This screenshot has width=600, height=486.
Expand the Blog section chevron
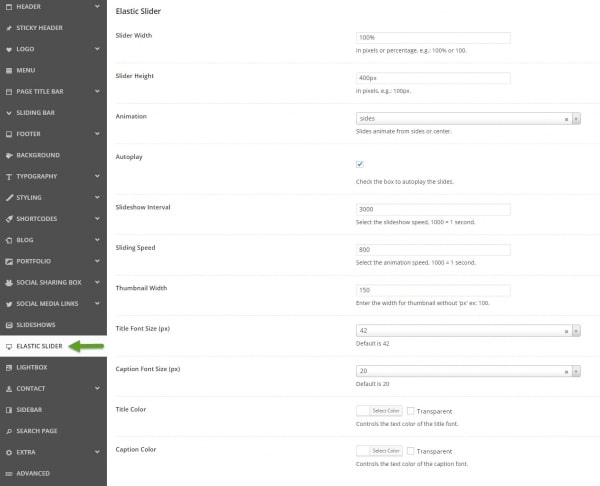coord(97,240)
